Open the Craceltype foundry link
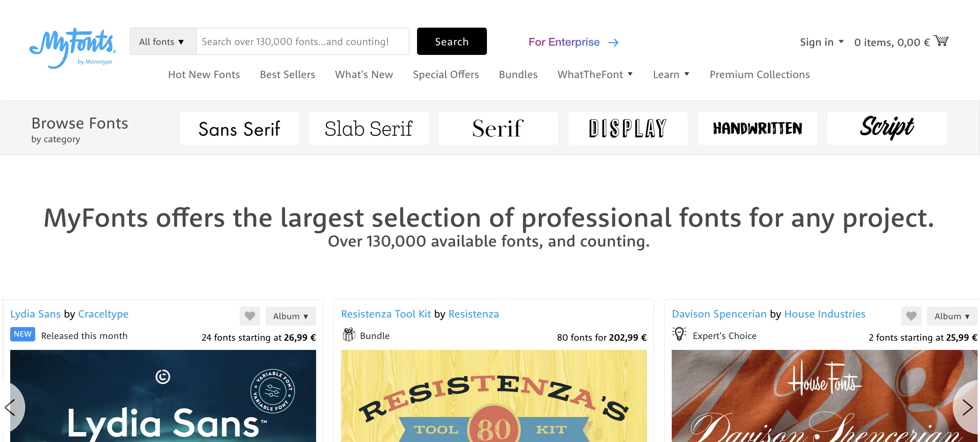The height and width of the screenshot is (442, 980). coord(103,314)
